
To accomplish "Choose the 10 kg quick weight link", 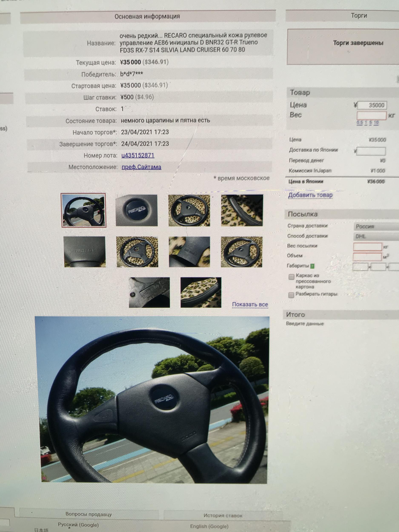I will coord(376,123).
